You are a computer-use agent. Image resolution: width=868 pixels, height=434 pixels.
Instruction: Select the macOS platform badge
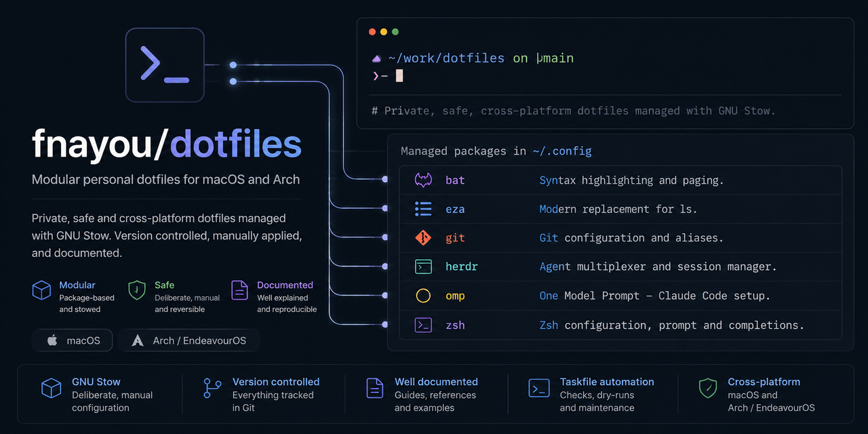click(x=72, y=340)
